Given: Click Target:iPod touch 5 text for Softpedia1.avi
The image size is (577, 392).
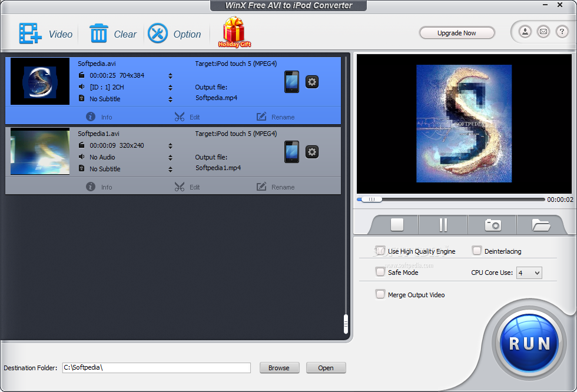Looking at the screenshot, I should click(236, 134).
